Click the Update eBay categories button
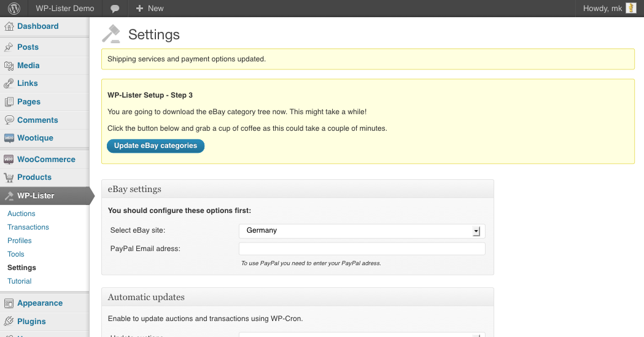The image size is (644, 337). [156, 145]
